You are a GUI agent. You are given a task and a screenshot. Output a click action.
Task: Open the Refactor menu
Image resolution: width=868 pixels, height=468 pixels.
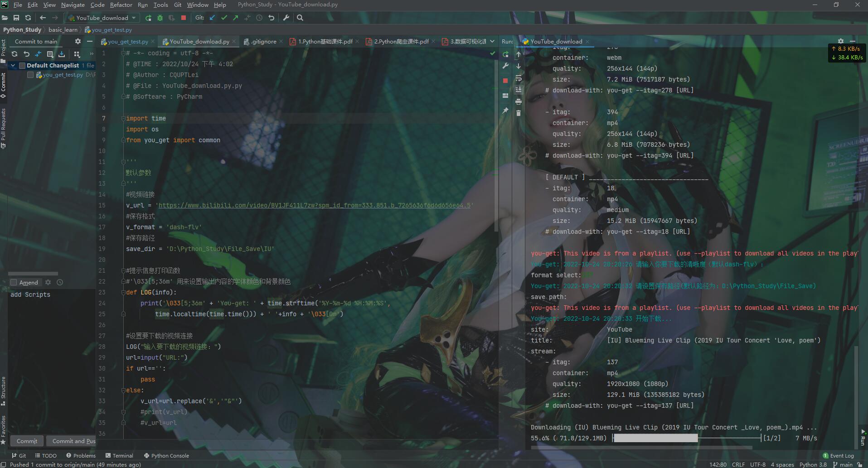pos(121,5)
